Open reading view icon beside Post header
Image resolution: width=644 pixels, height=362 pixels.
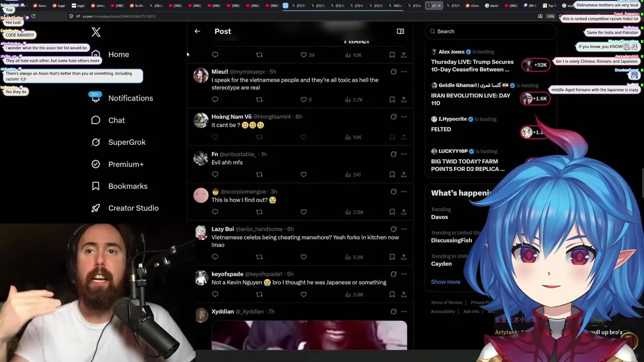pos(400,31)
